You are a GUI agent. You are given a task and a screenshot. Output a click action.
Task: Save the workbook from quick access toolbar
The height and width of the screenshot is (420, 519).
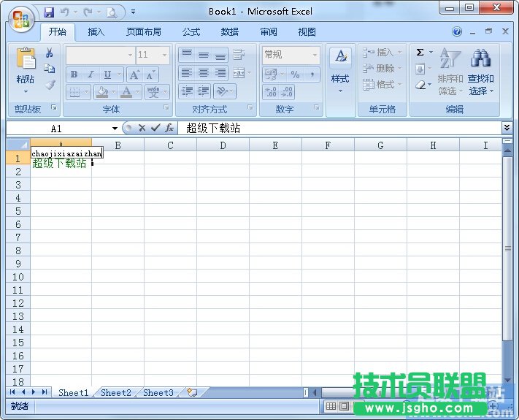(x=49, y=12)
